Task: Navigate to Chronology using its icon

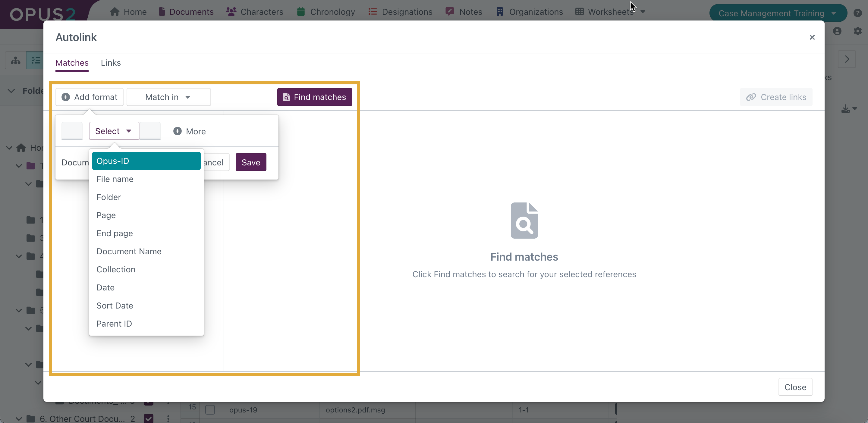Action: [x=300, y=12]
